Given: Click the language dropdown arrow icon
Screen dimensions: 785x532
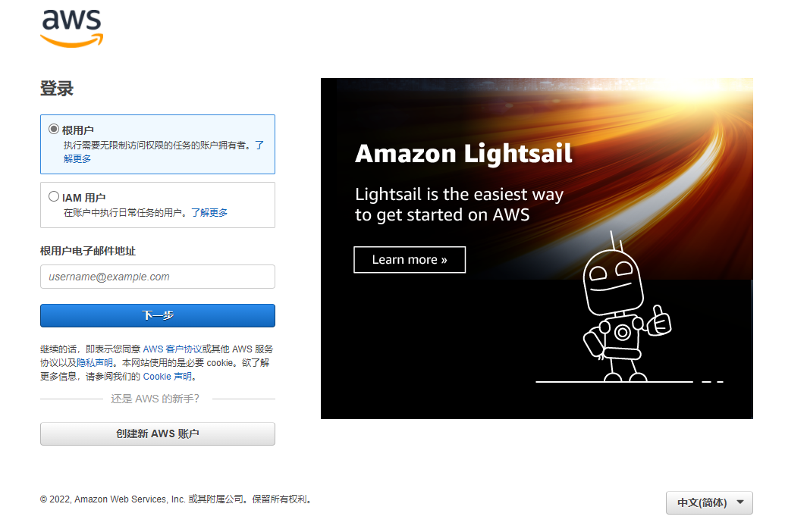Looking at the screenshot, I should pyautogui.click(x=740, y=502).
